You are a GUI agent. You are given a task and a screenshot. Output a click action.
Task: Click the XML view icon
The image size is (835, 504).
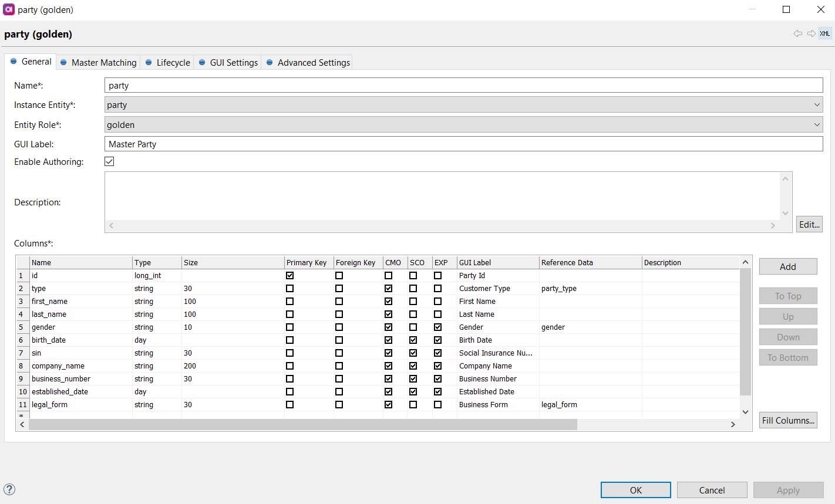825,33
